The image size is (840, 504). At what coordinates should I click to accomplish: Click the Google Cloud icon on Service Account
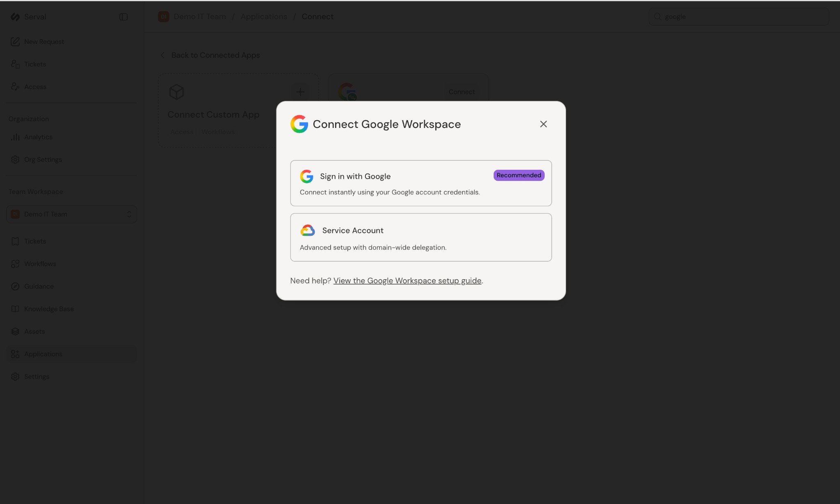[308, 230]
